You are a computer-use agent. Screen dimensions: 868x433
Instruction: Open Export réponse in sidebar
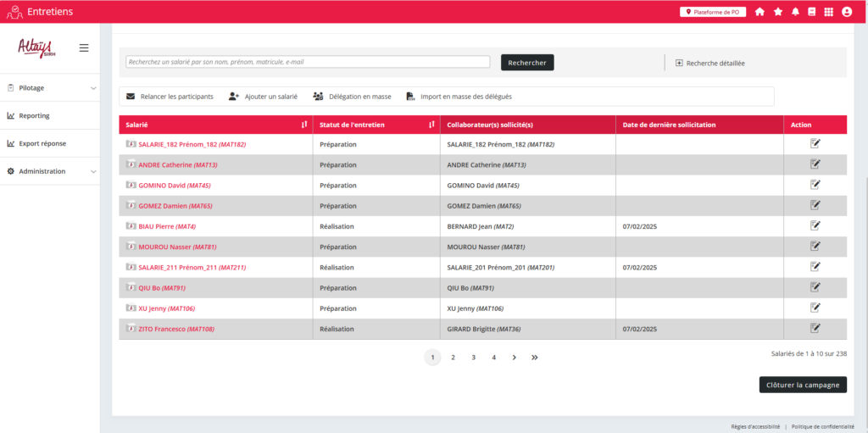click(42, 143)
